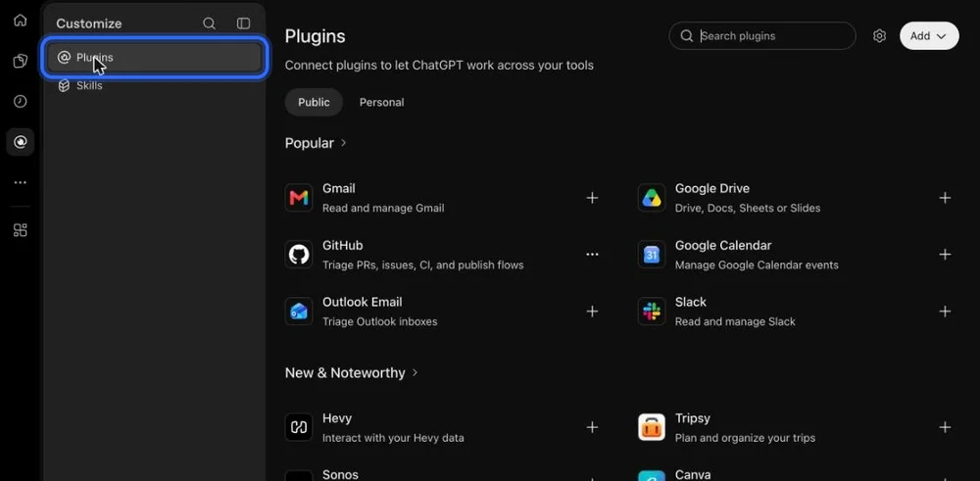Image resolution: width=980 pixels, height=481 pixels.
Task: Open the Hevy plugin title
Action: point(337,418)
